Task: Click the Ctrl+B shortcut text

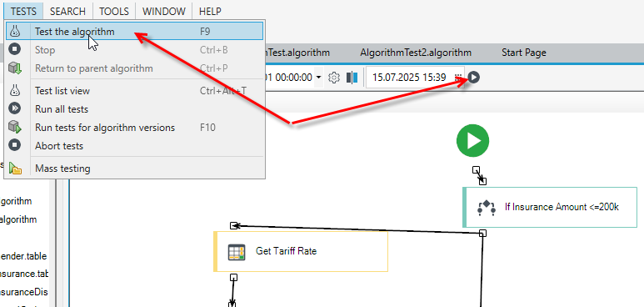Action: [x=213, y=50]
